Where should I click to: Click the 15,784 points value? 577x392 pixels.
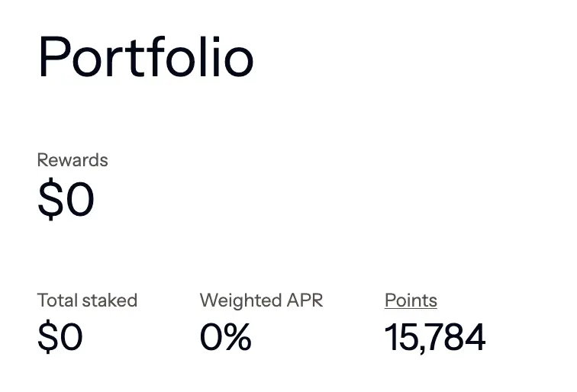(x=435, y=337)
